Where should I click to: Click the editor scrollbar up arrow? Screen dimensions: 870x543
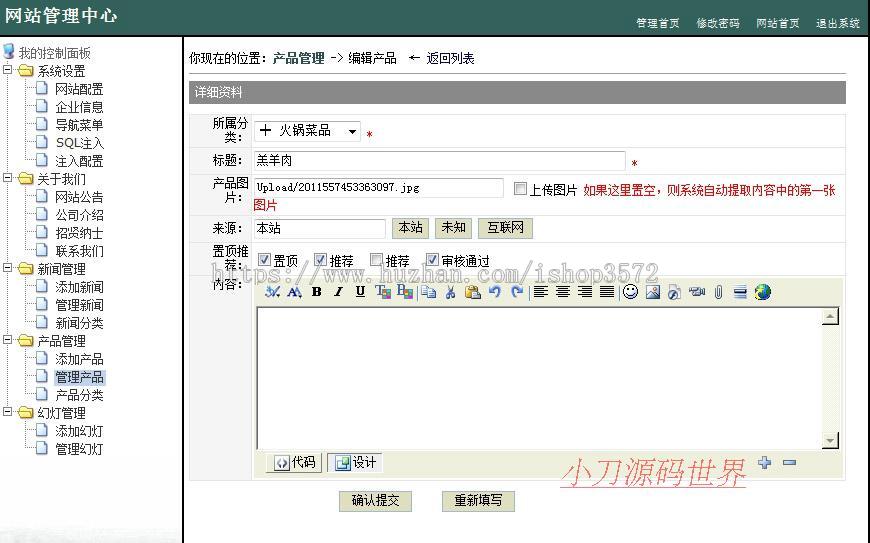point(830,317)
